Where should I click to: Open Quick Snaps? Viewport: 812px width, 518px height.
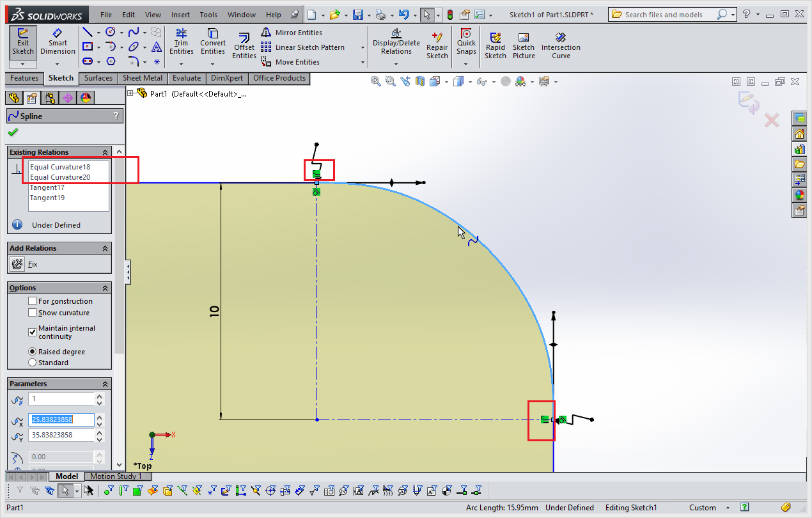coord(466,42)
